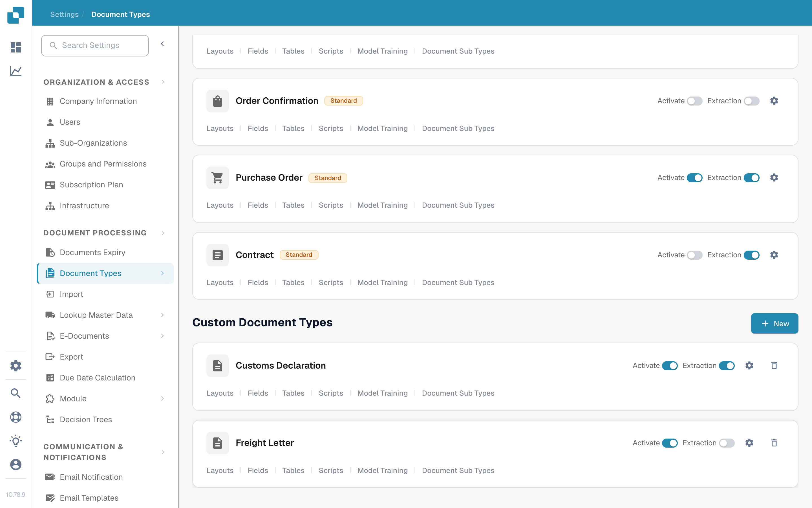812x508 pixels.
Task: Expand Module submenu
Action: pyautogui.click(x=162, y=398)
